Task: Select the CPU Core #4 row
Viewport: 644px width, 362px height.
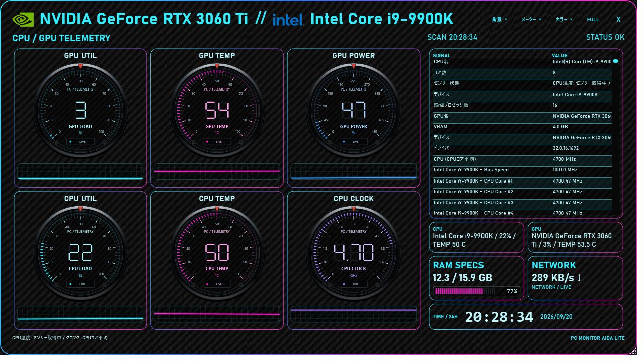Action: [x=522, y=213]
